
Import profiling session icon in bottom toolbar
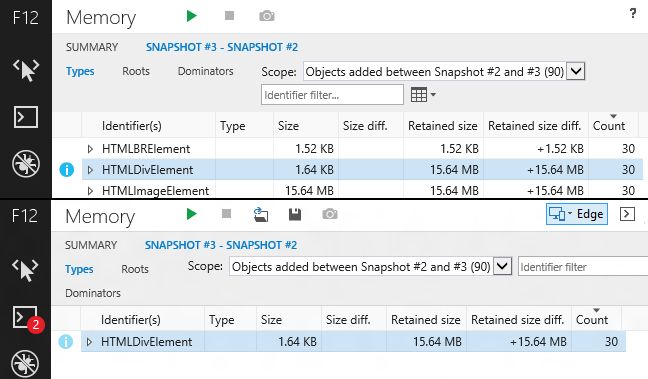(x=260, y=214)
